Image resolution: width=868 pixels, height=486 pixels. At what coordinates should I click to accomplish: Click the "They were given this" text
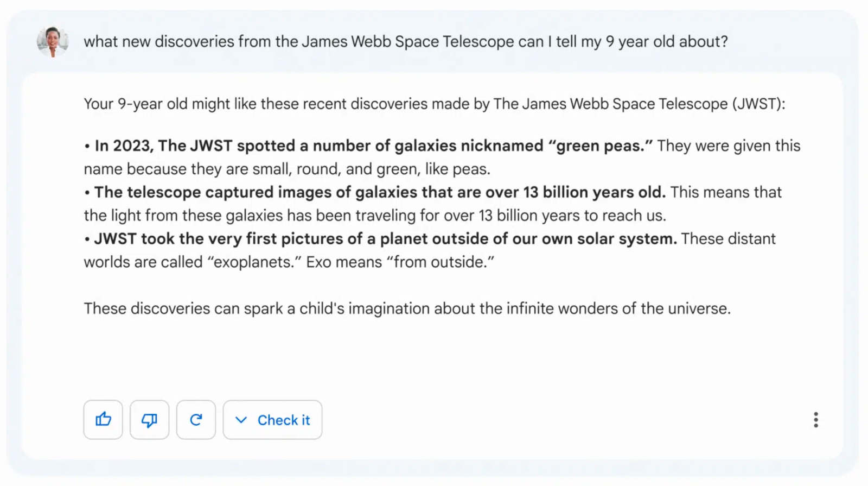point(729,146)
